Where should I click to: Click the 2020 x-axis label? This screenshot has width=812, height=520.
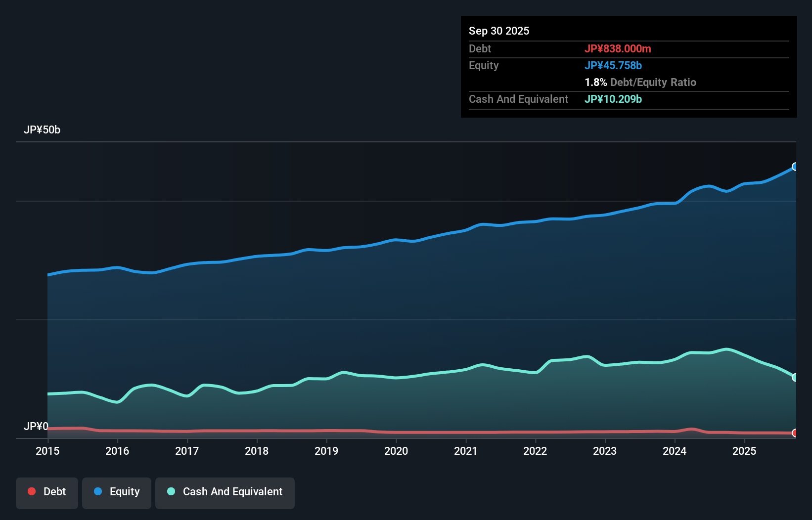pyautogui.click(x=396, y=451)
